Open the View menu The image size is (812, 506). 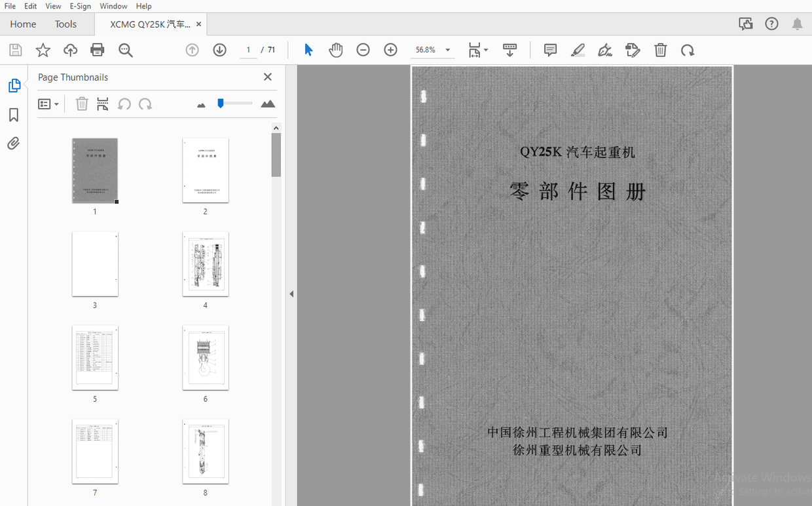(x=53, y=6)
